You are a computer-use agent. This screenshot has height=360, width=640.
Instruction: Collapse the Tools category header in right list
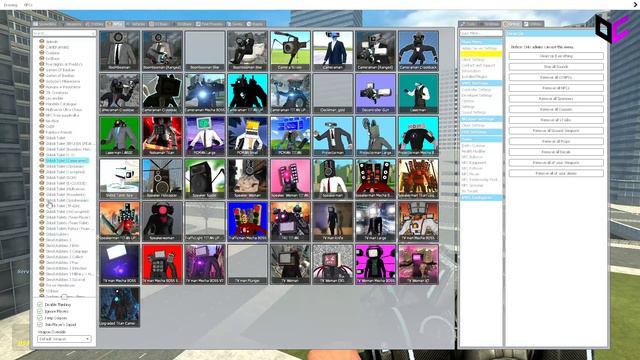(481, 139)
